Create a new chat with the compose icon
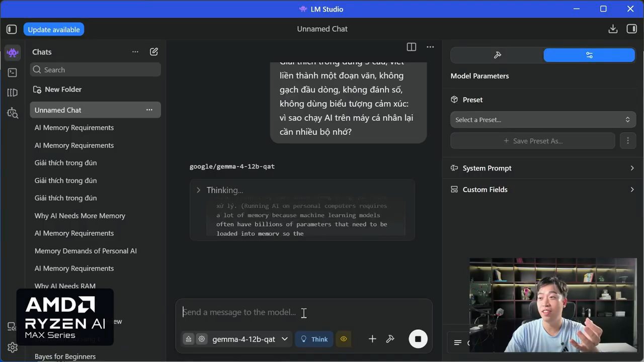644x362 pixels. coord(154,51)
